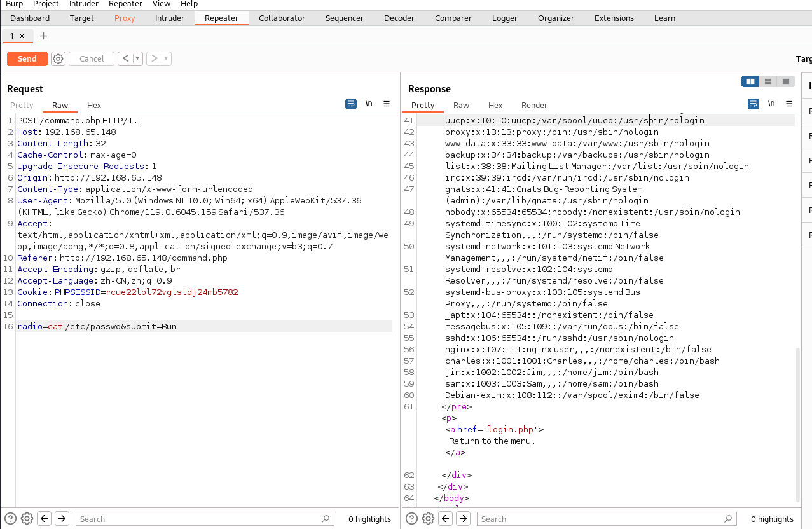812x529 pixels.
Task: Click the orange Send button
Action: coord(27,58)
